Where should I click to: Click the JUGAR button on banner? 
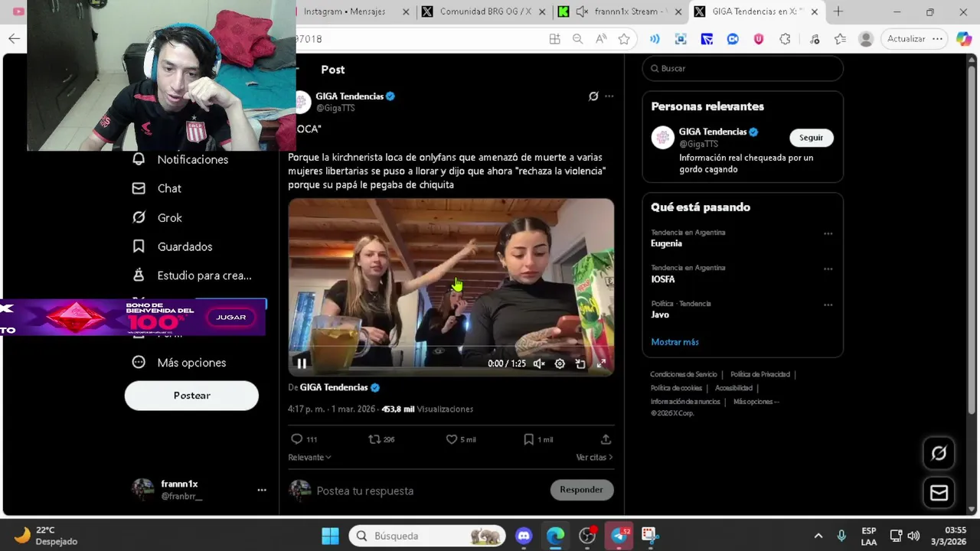click(x=231, y=317)
